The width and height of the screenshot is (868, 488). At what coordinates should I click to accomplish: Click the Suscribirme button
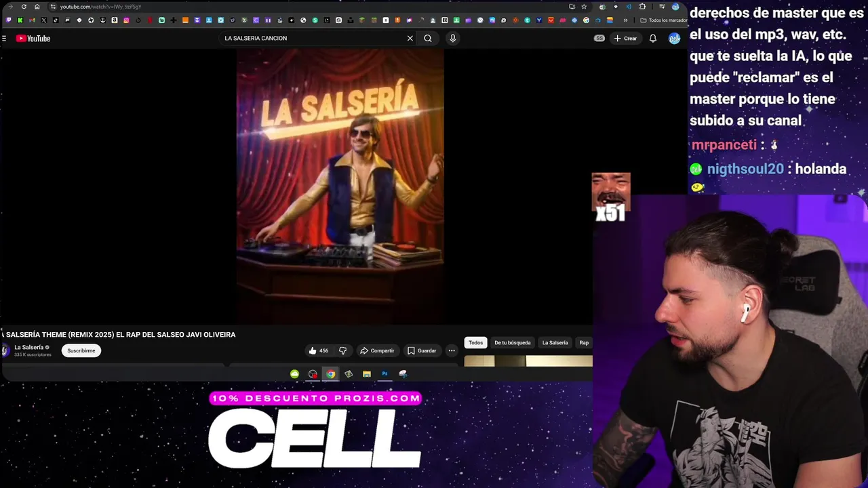click(81, 350)
